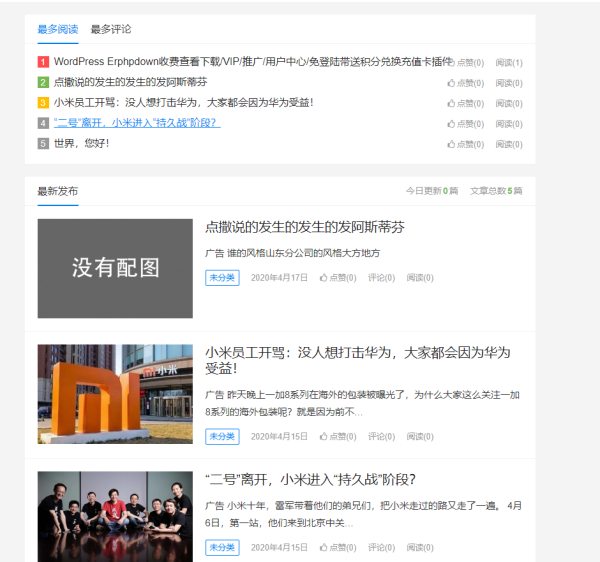Click thumbs-up 点赞 under 点撒说的发生 post card

337,278
